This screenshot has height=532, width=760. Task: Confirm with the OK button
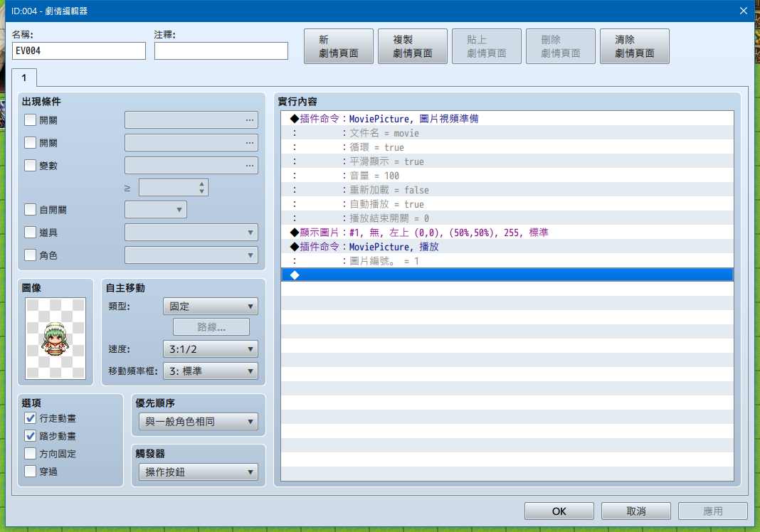click(x=559, y=511)
